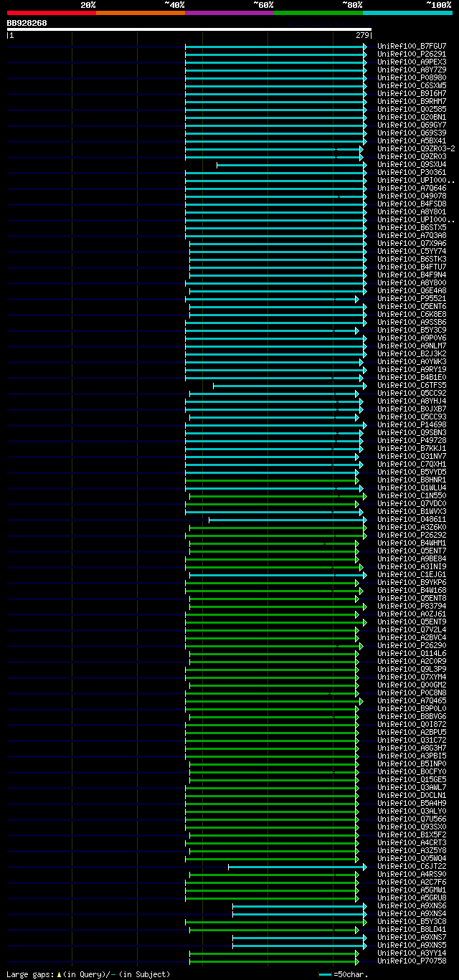Image resolution: width=459 pixels, height=980 pixels.
Task: Select the UniRef100_Q31NV7 label
Action: pos(412,456)
